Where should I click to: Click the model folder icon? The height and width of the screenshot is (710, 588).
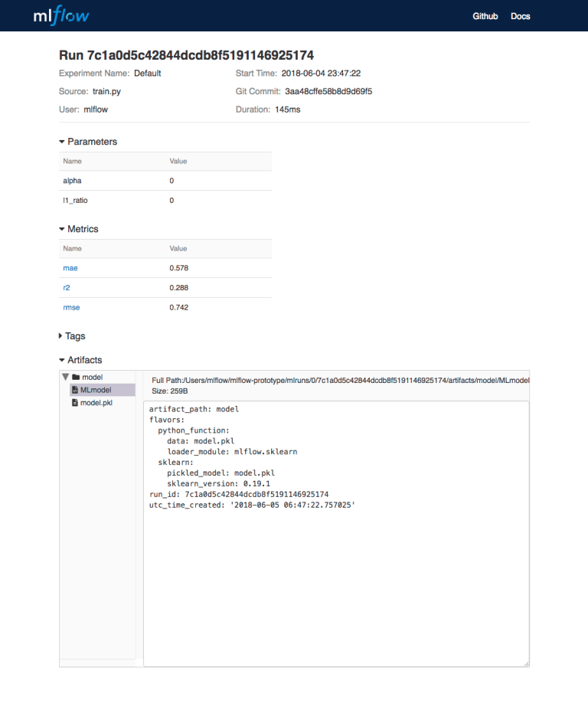76,377
